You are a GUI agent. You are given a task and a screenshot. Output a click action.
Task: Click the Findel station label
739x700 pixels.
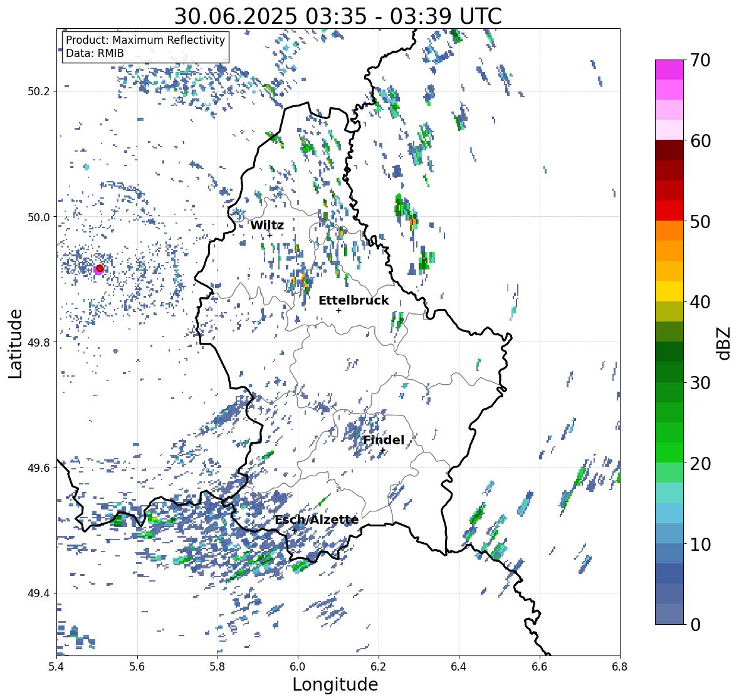384,440
